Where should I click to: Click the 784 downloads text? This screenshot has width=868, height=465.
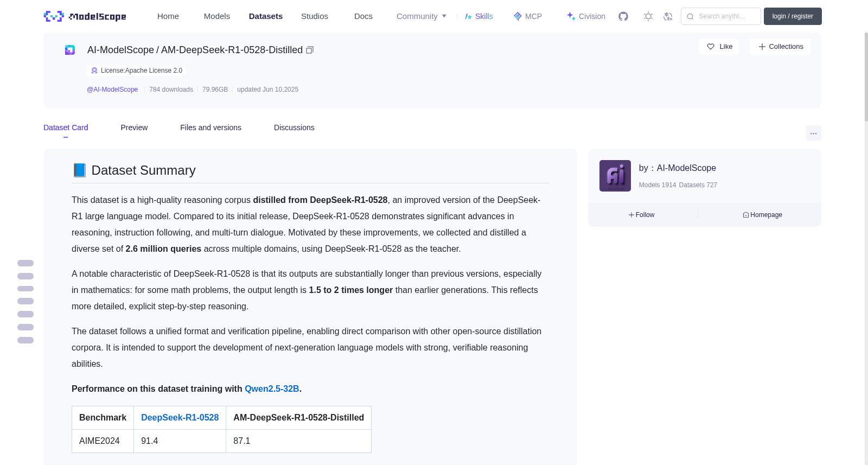(x=171, y=90)
